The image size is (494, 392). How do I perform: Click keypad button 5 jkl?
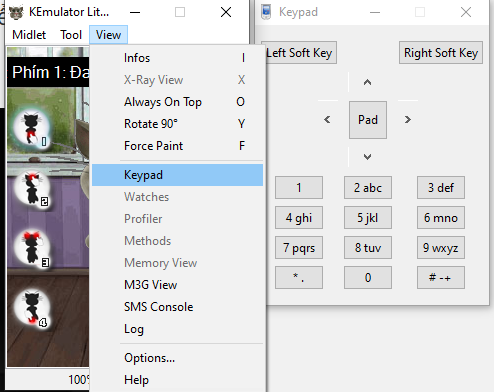tap(368, 218)
